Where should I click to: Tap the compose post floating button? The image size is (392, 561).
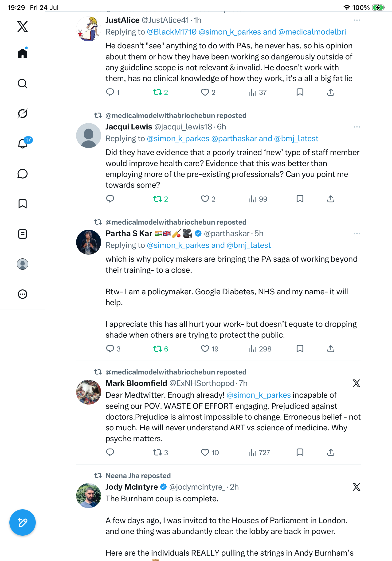23,522
